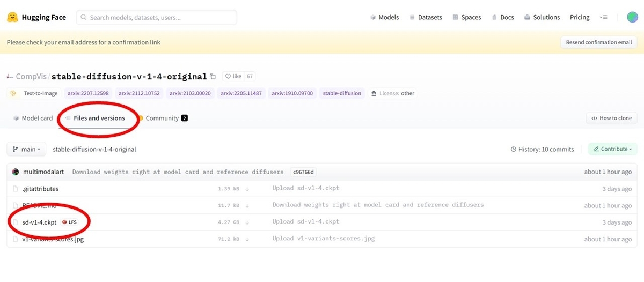This screenshot has height=282, width=644.
Task: Like this model repository
Action: click(x=233, y=76)
